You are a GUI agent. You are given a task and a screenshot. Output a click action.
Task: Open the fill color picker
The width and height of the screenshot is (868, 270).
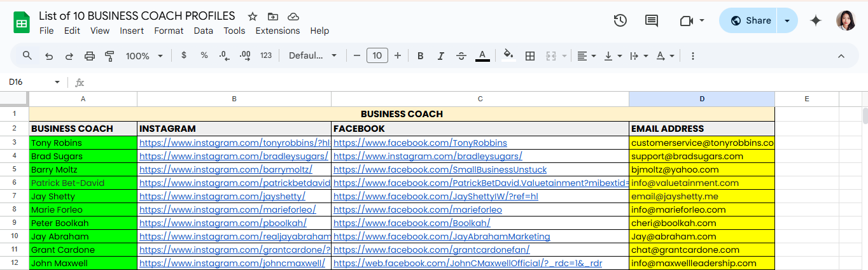[508, 56]
